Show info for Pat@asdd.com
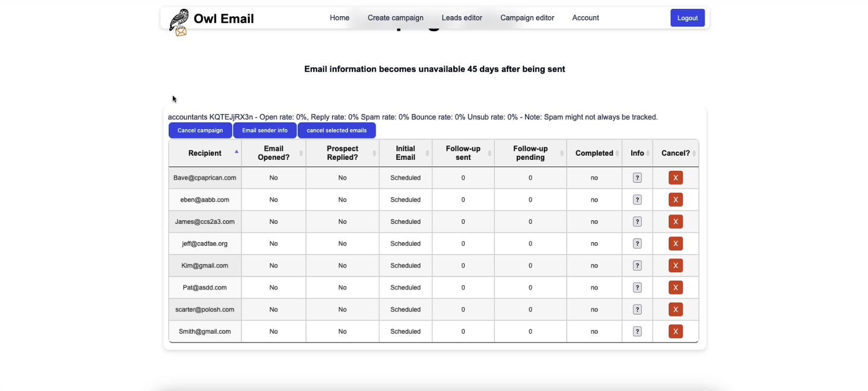 click(637, 287)
